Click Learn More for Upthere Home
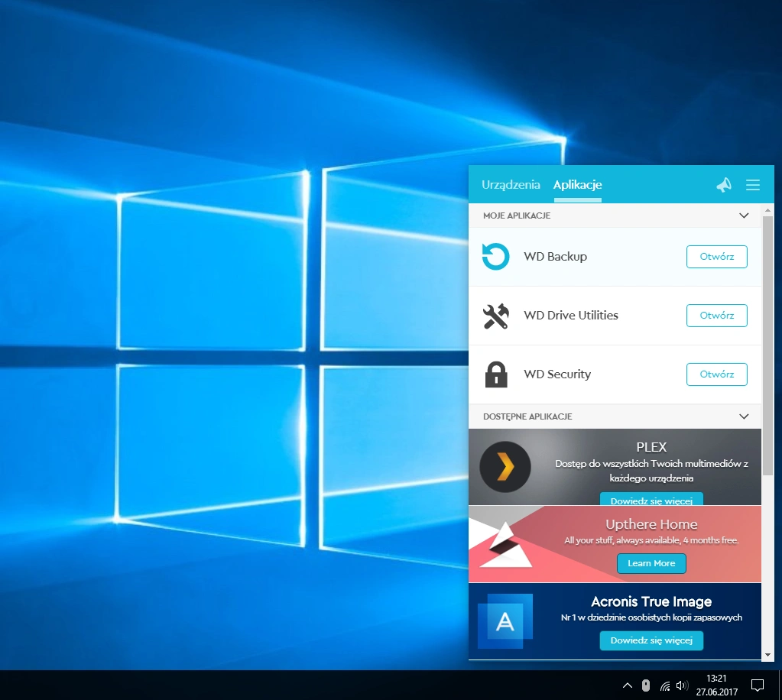 651,563
